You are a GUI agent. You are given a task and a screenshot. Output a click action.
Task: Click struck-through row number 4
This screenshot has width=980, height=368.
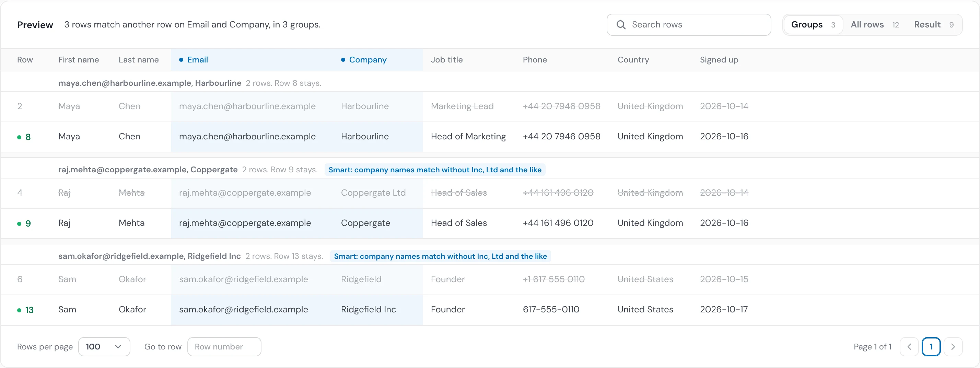(20, 193)
